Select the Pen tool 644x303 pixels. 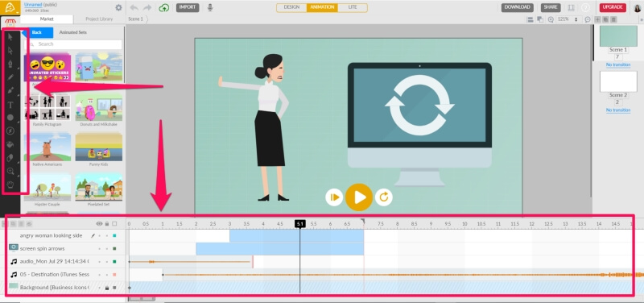(x=10, y=64)
